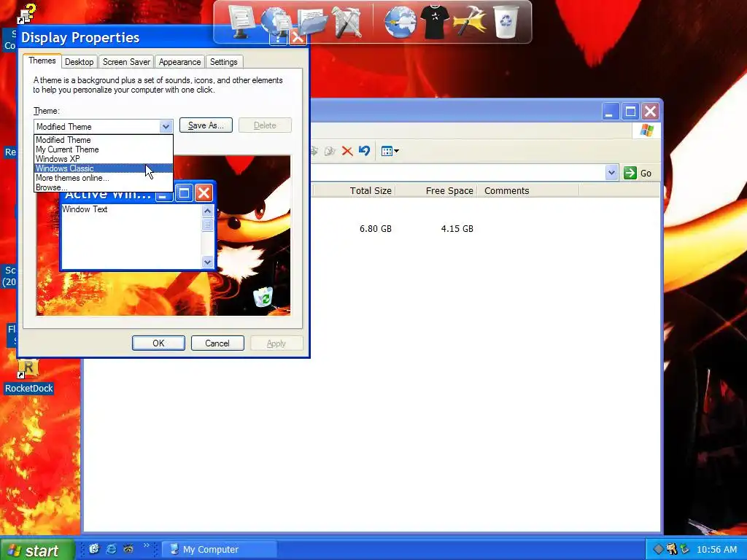Click the dropdown arrow beside the Views icon

pos(396,152)
